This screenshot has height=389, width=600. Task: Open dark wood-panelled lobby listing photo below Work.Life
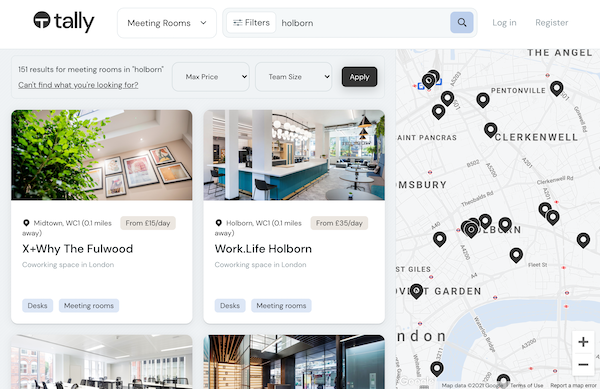pyautogui.click(x=294, y=362)
